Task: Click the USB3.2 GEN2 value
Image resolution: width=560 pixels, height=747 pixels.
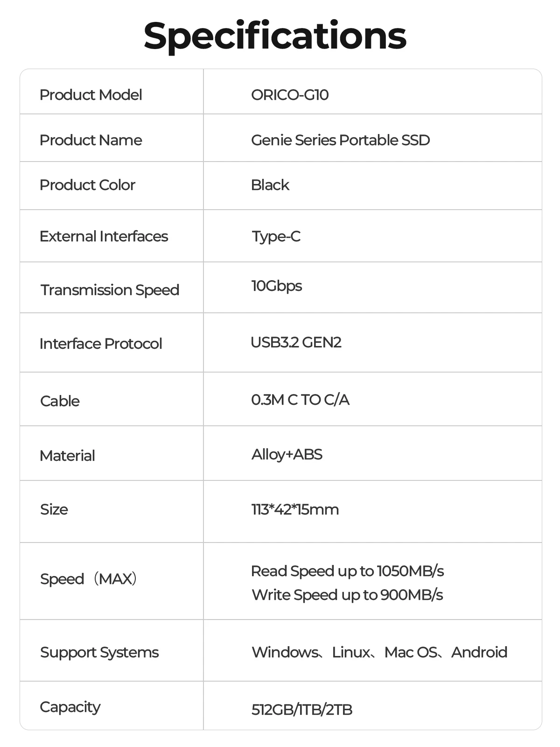Action: click(296, 342)
